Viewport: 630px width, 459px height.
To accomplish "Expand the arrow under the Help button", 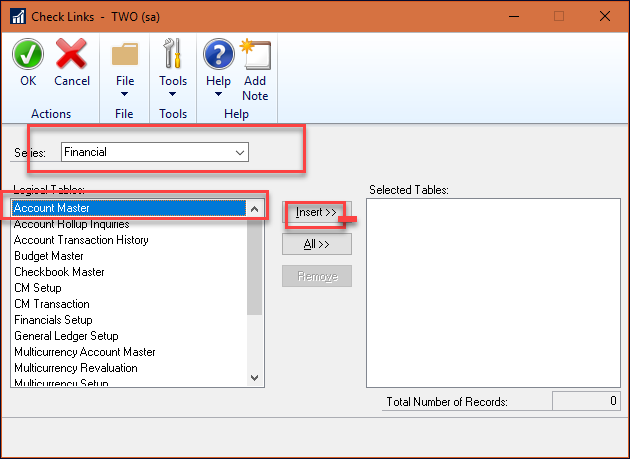I will 218,94.
